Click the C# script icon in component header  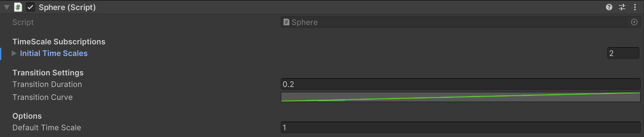pos(18,7)
